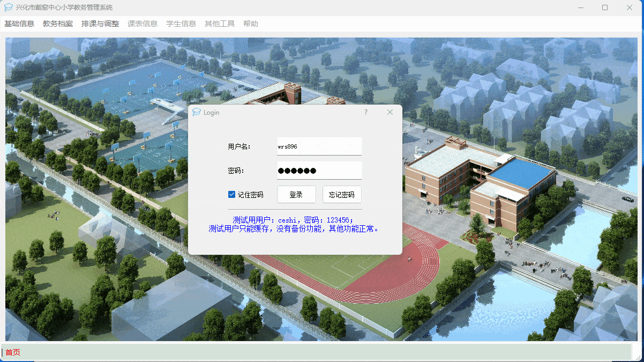Click into the 密码 password field

(319, 171)
